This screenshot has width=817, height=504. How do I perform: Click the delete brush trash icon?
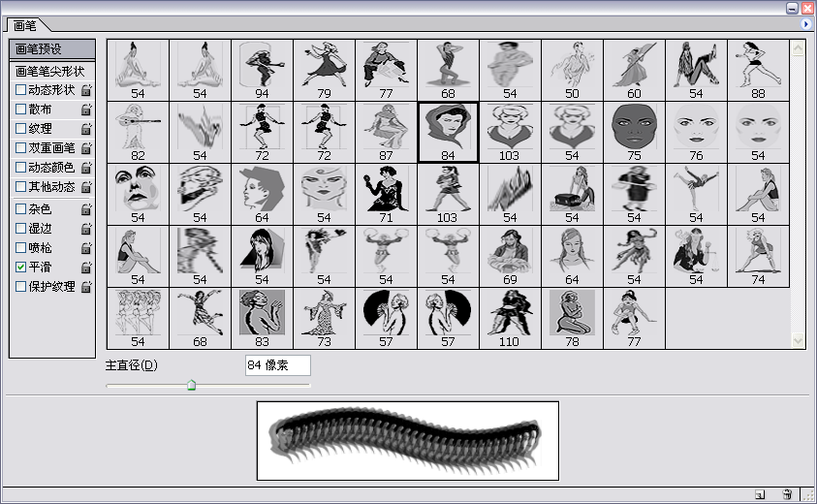787,494
